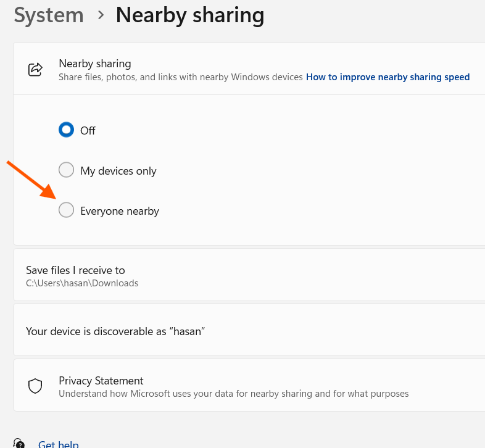Click the breadcrumb chevron after System

pyautogui.click(x=101, y=15)
